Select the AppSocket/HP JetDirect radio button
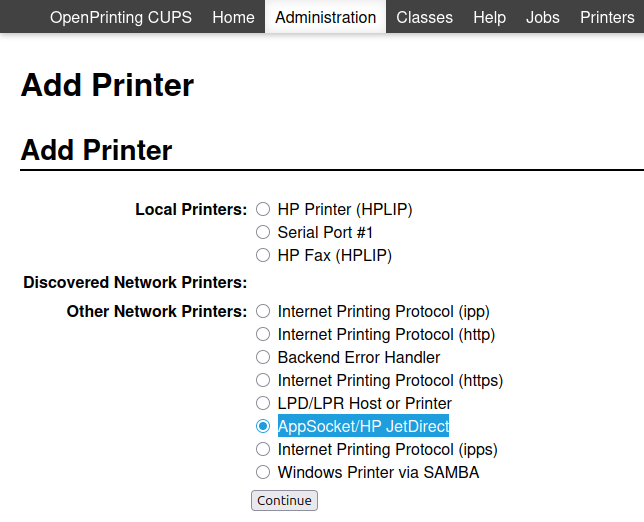 click(263, 427)
